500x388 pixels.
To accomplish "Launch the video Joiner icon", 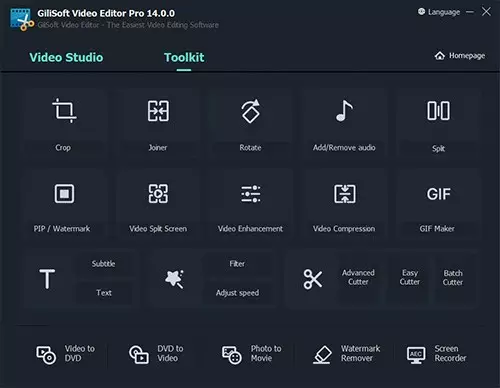I will [158, 111].
